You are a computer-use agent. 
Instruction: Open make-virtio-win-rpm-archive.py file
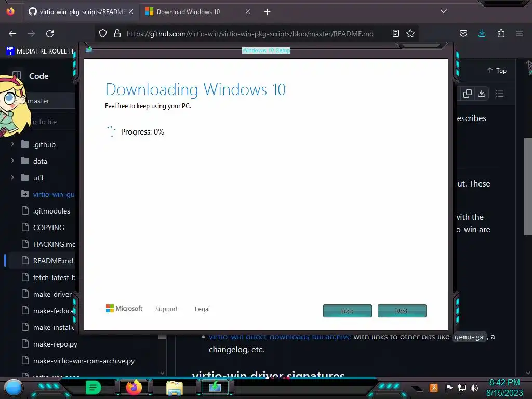click(x=84, y=361)
